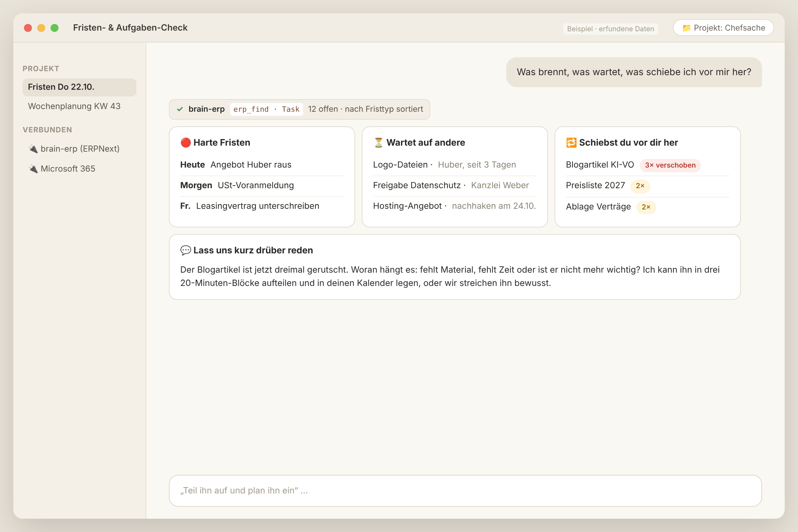This screenshot has height=532, width=798.
Task: Click the green checkmark next to brain-erp
Action: coord(180,109)
